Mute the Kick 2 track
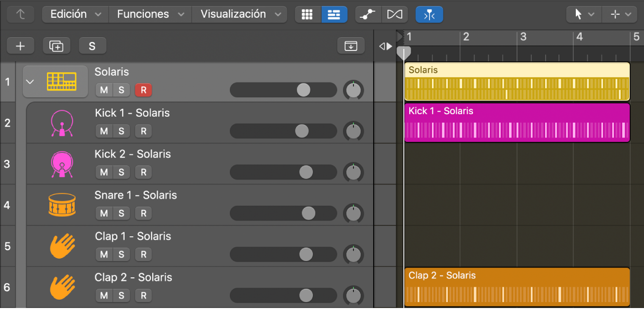Screen dimensions: 644x309 click(103, 172)
